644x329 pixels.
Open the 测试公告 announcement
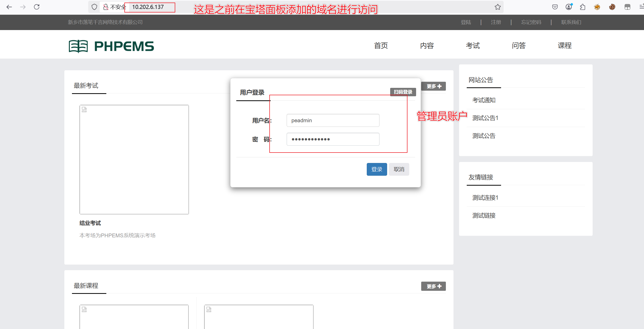click(484, 136)
